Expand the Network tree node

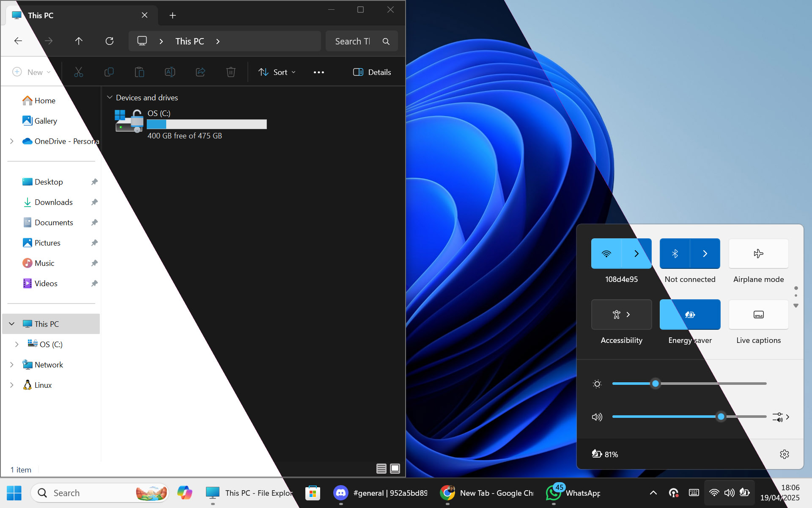pos(12,364)
